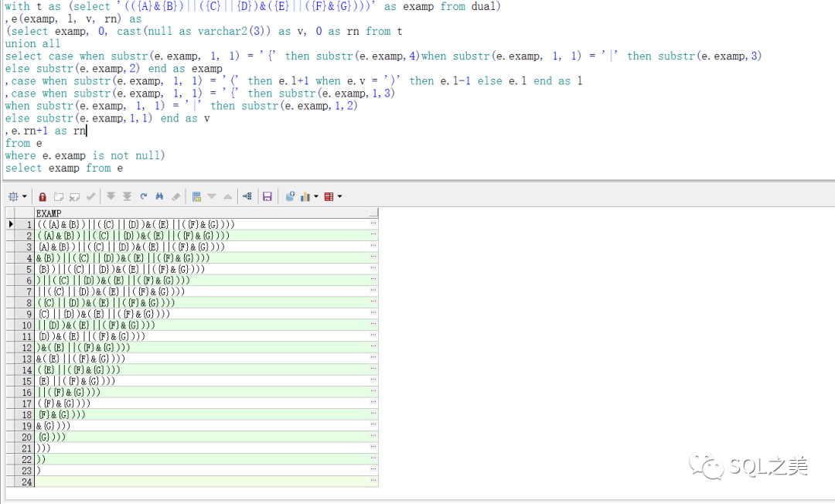The height and width of the screenshot is (504, 835).
Task: Click the SQL editor text area
Action: pyautogui.click(x=417, y=90)
